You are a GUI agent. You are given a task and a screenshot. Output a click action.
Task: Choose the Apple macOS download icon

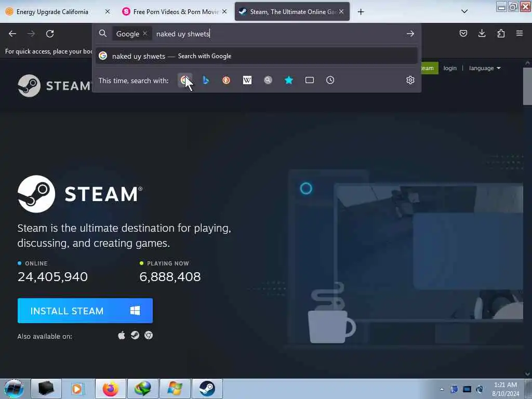pos(122,336)
